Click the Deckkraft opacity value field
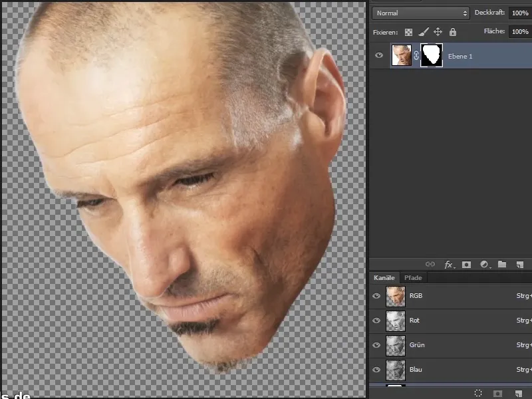This screenshot has width=532, height=399. coord(520,13)
